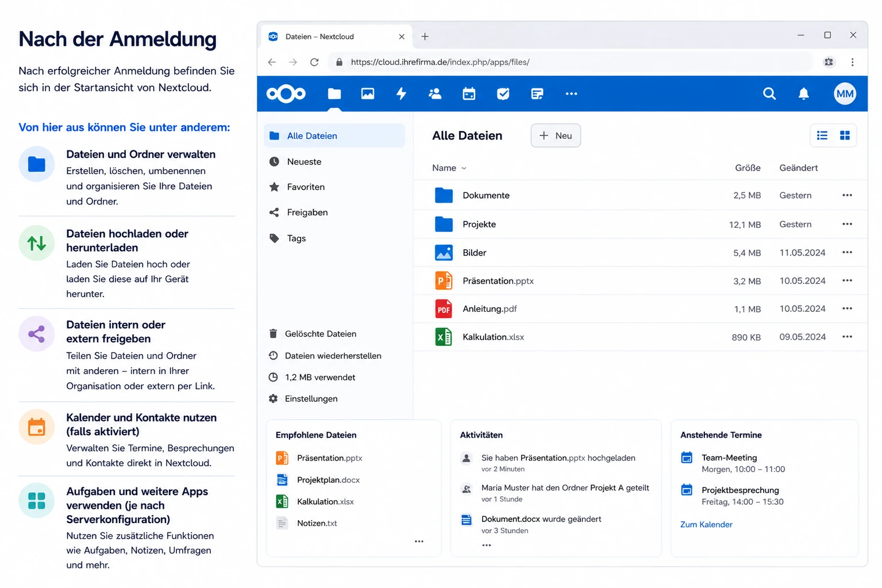
Task: Click the Kalkulation.xlsx row in the file list
Action: click(x=640, y=337)
